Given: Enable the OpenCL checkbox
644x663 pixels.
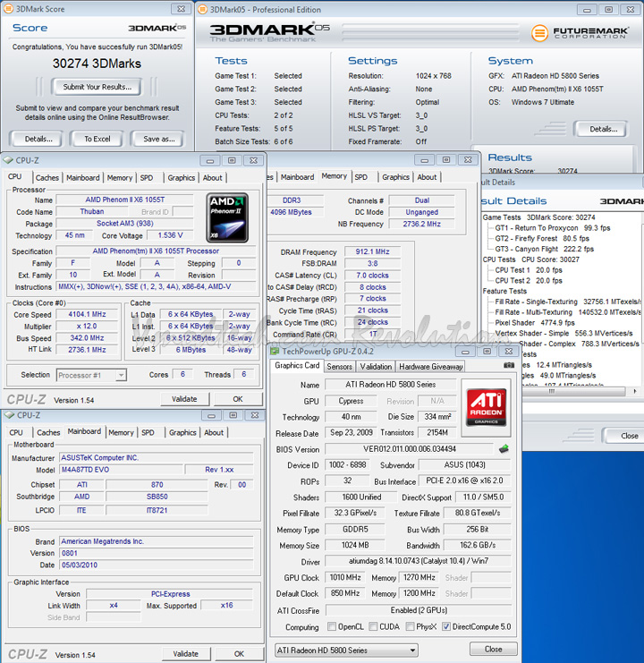Looking at the screenshot, I should pyautogui.click(x=332, y=626).
